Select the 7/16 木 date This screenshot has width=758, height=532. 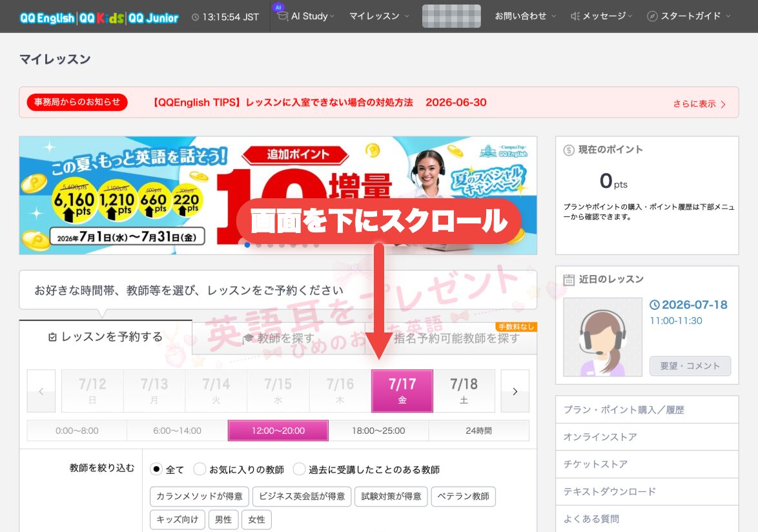pyautogui.click(x=340, y=391)
